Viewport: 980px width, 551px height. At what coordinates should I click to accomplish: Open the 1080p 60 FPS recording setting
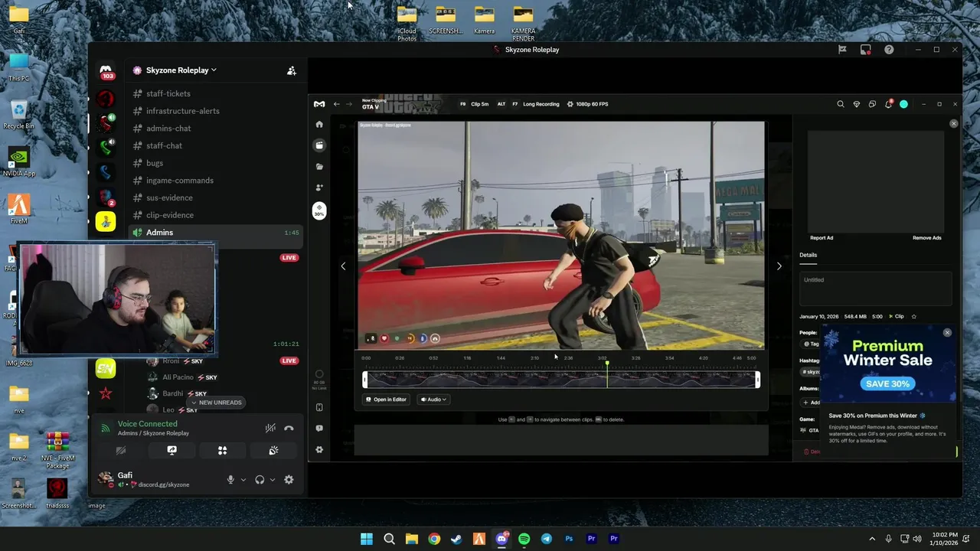[x=587, y=104]
